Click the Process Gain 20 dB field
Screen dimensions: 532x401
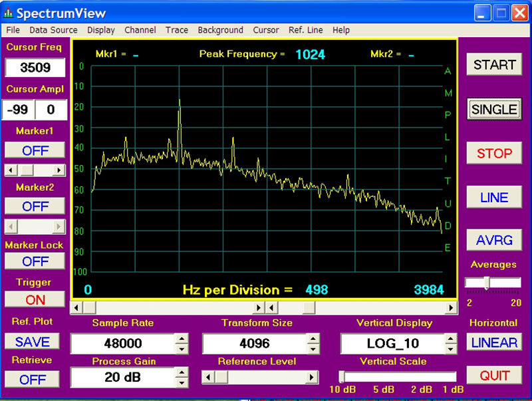pyautogui.click(x=123, y=377)
